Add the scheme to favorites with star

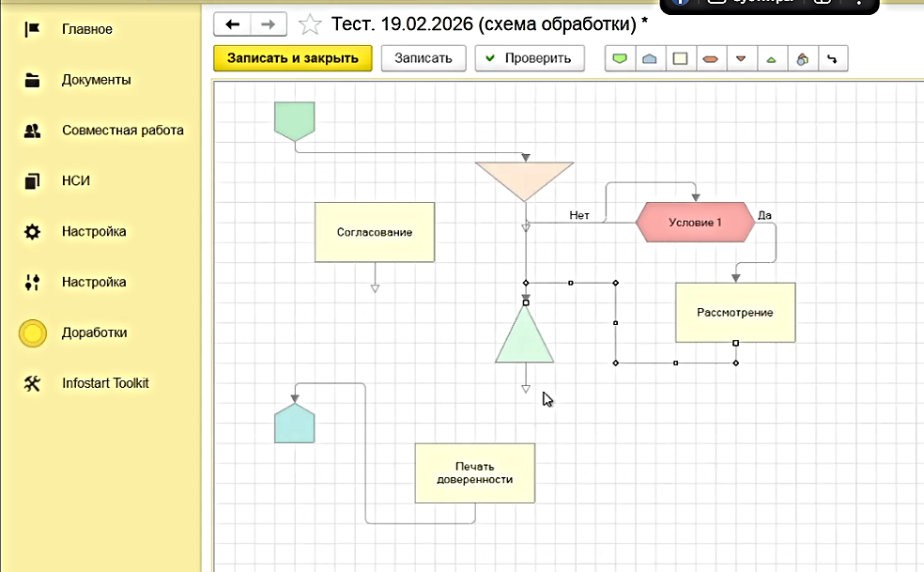click(310, 23)
